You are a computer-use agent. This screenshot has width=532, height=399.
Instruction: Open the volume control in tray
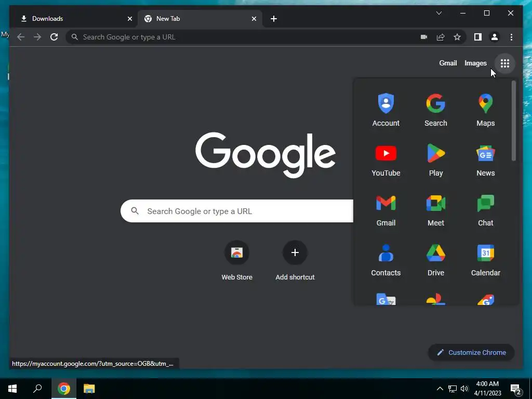[464, 389]
